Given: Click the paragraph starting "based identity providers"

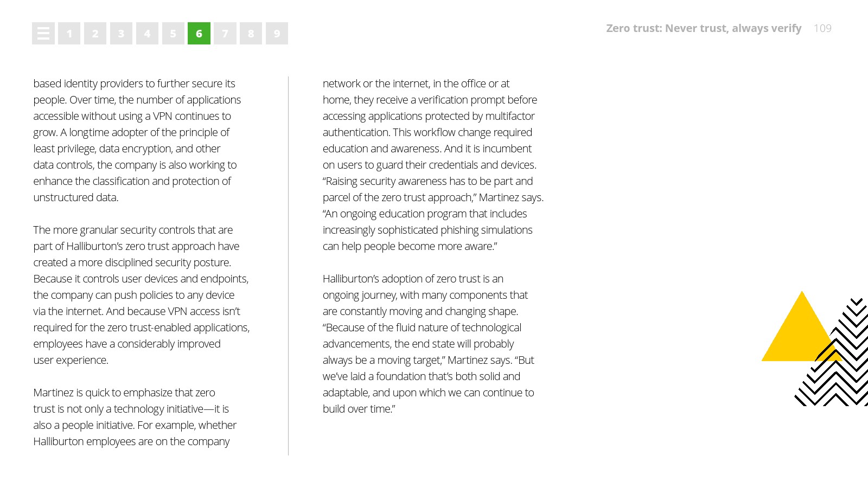Looking at the screenshot, I should point(137,140).
